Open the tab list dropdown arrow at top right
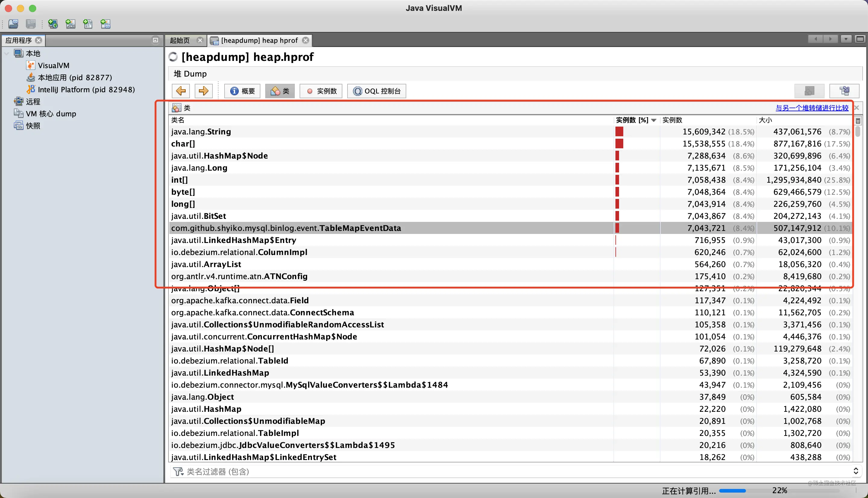Viewport: 868px width, 498px height. tap(846, 39)
